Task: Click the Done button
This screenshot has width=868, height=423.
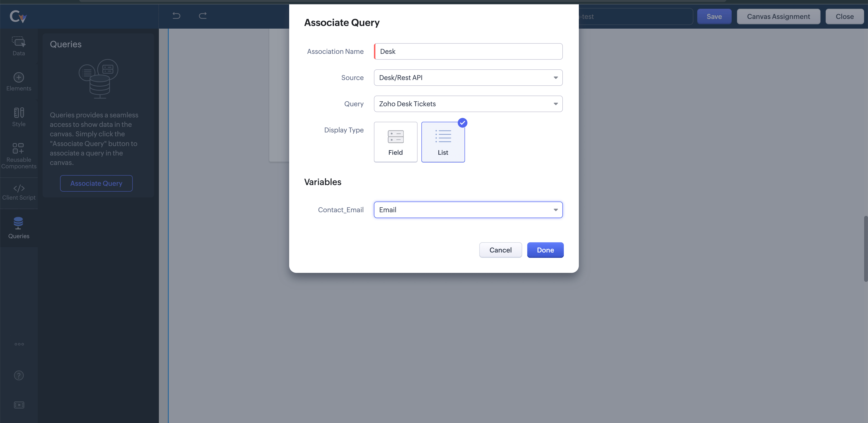Action: pyautogui.click(x=545, y=250)
